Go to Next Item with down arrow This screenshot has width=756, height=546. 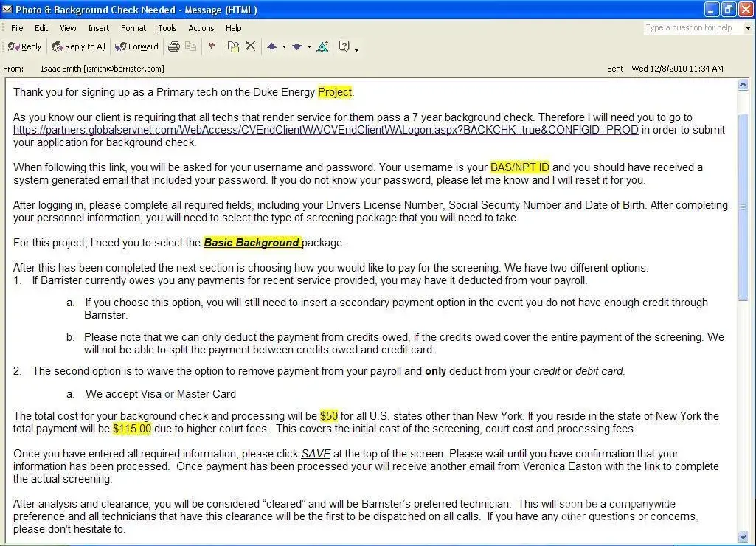coord(296,46)
